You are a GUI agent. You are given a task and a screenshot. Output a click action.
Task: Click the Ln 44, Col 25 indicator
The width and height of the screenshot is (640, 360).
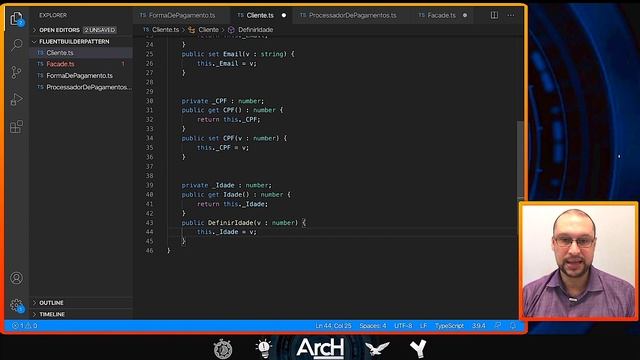[x=333, y=326]
